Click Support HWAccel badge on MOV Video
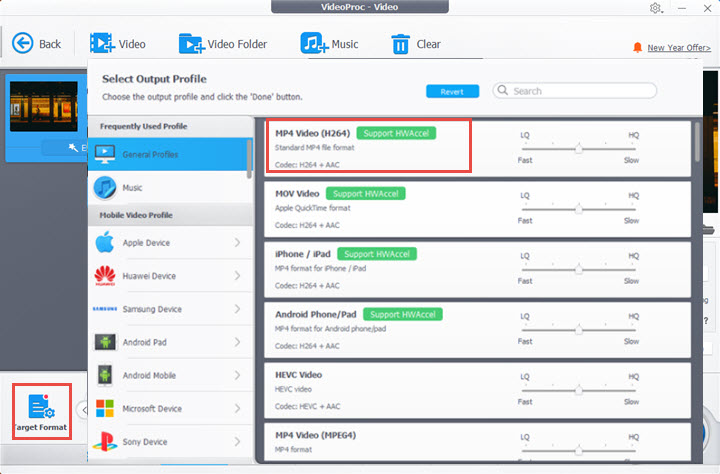This screenshot has height=474, width=720. coord(366,194)
